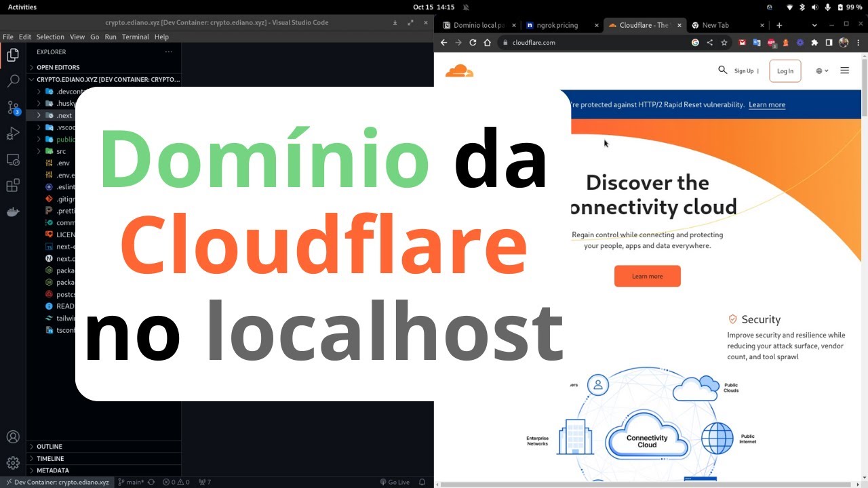This screenshot has width=868, height=488.
Task: Open the language globe dropdown on Cloudflare
Action: (x=822, y=70)
